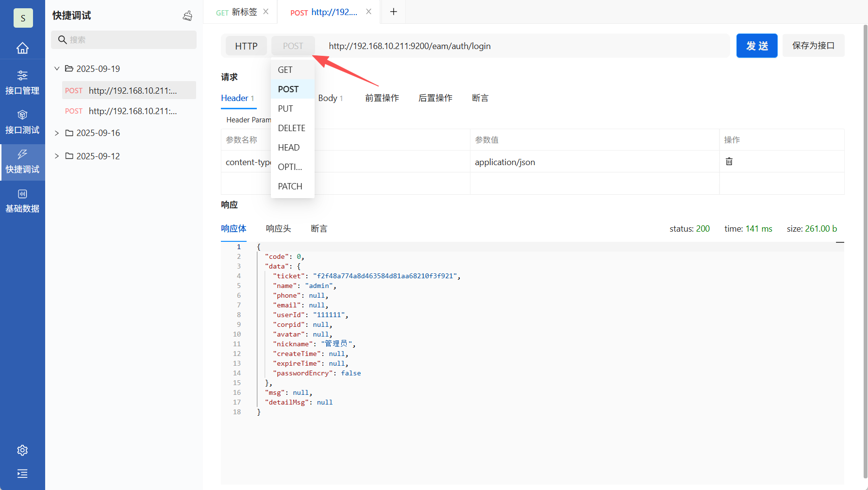Close the 新标签 tab
868x490 pixels.
(266, 12)
